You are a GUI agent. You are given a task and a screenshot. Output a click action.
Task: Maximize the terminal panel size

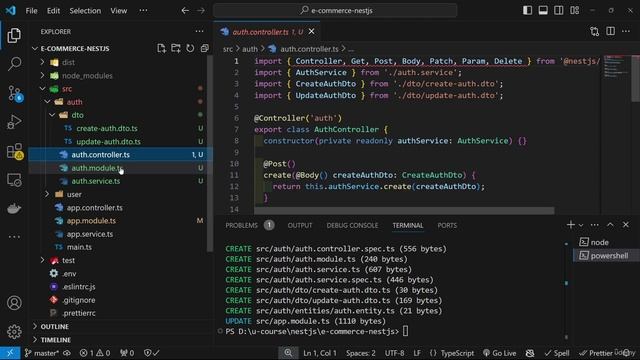(610, 225)
